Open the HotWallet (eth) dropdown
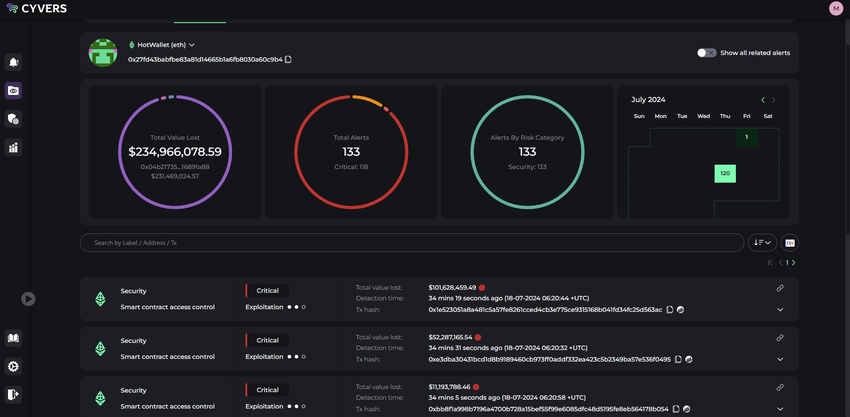The width and height of the screenshot is (850, 417). [x=191, y=45]
